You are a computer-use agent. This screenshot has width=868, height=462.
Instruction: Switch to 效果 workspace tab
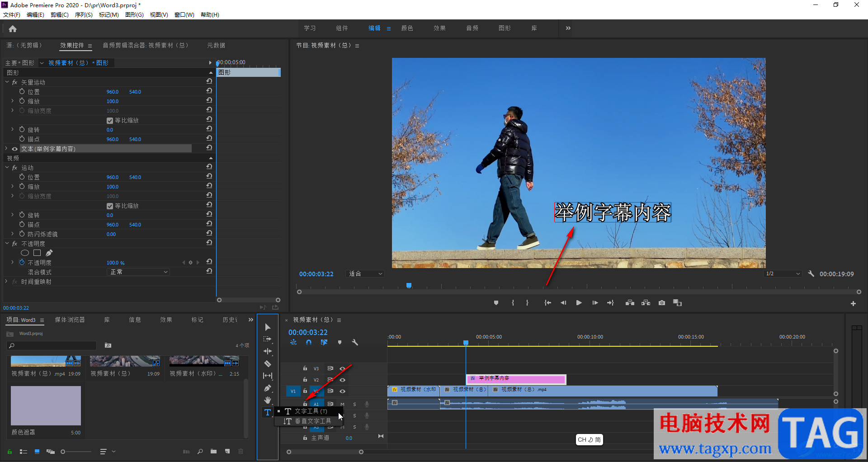[x=440, y=28]
